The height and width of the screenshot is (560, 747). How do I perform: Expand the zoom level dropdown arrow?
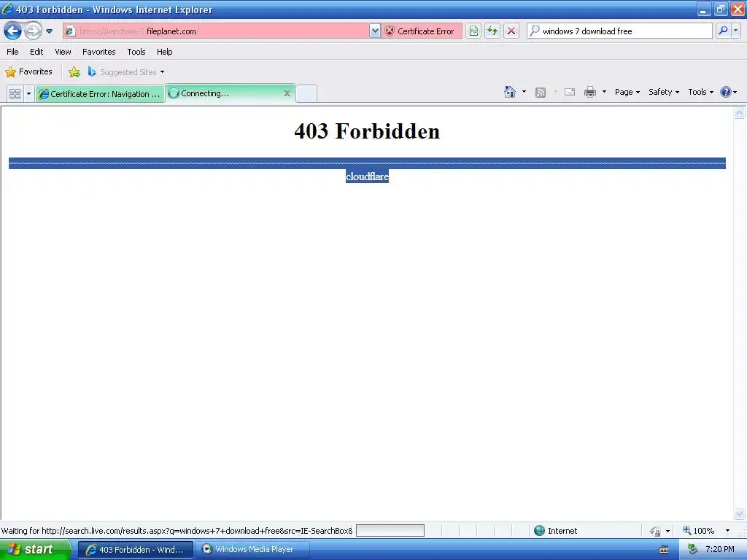pos(727,531)
